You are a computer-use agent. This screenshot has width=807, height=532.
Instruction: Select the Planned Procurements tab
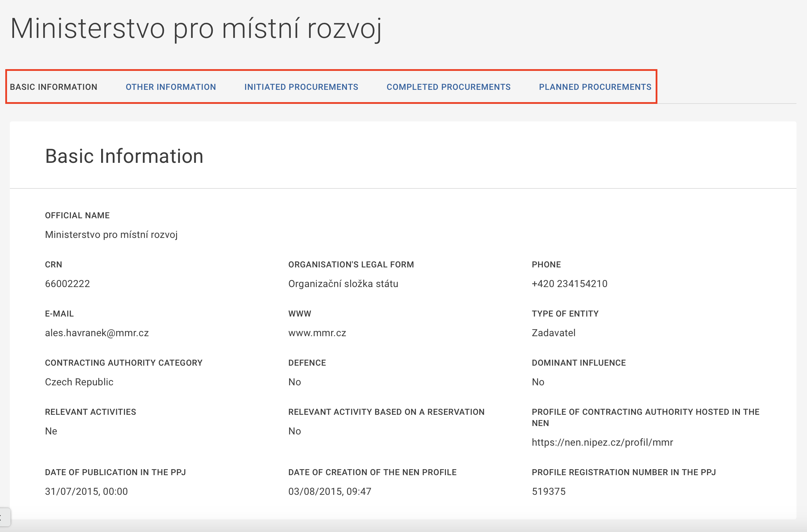[595, 87]
